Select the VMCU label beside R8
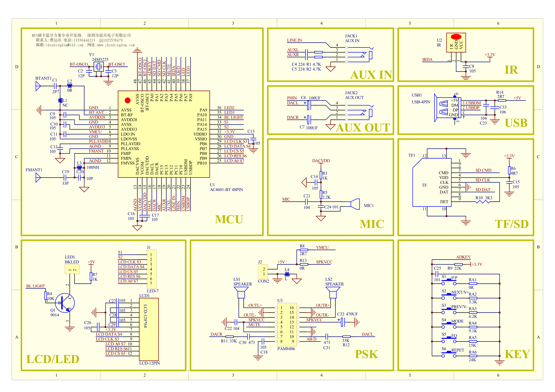This screenshot has height=392, width=555. [x=322, y=248]
